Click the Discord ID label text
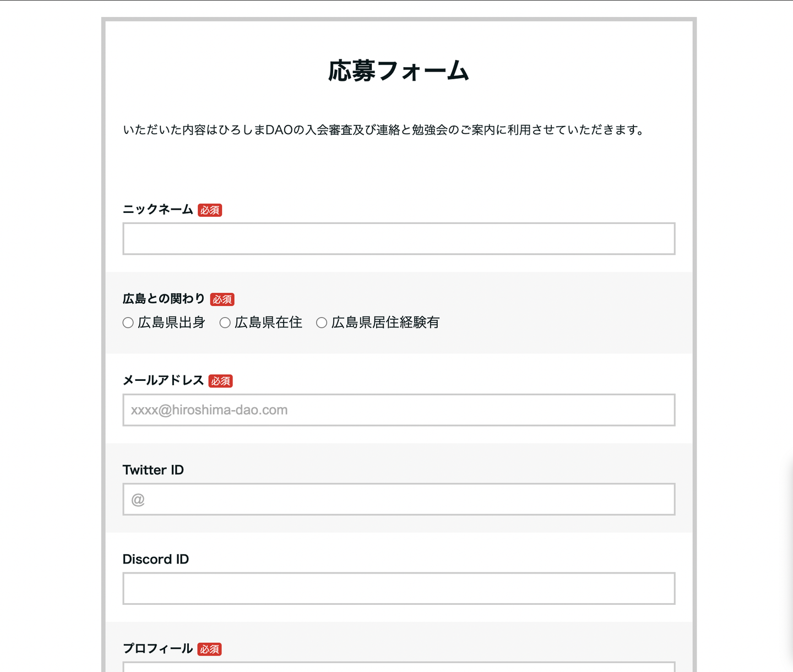This screenshot has height=672, width=793. click(156, 559)
